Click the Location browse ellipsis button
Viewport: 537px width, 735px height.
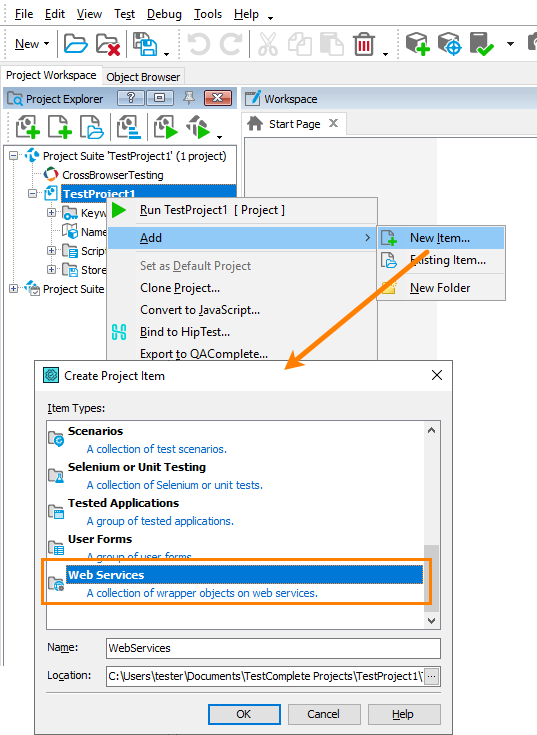point(432,676)
